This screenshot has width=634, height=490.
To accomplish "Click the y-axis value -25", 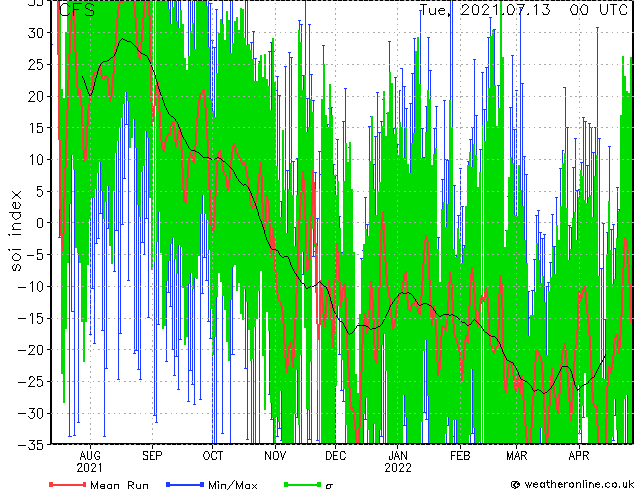I will (x=32, y=382).
